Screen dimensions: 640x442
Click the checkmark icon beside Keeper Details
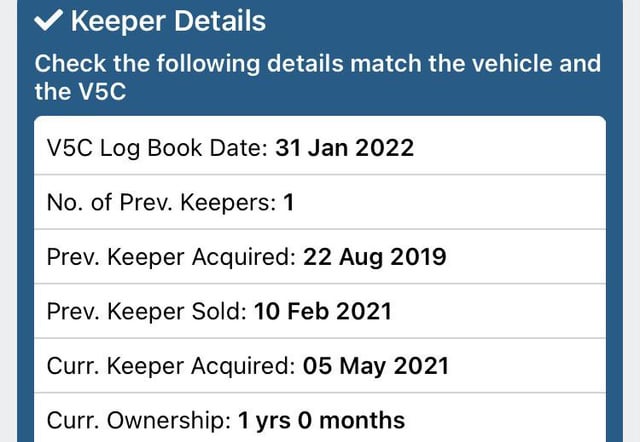49,19
